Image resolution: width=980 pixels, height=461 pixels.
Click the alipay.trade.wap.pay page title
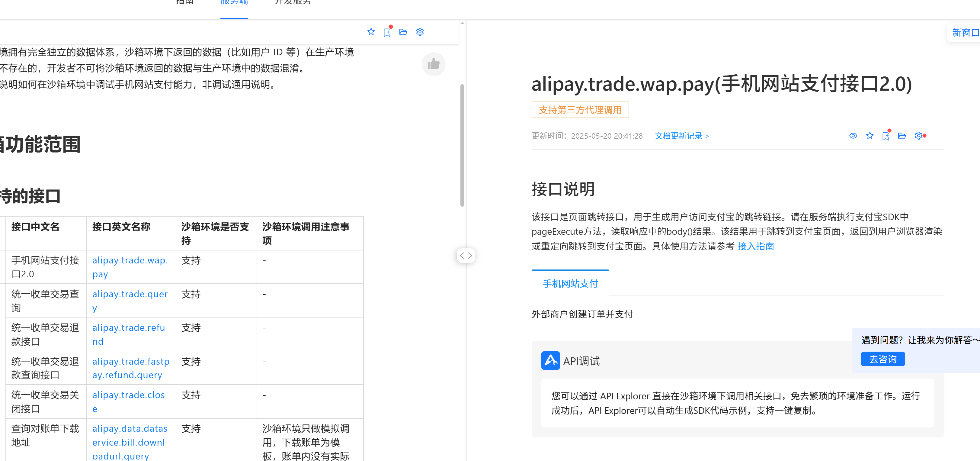[721, 84]
